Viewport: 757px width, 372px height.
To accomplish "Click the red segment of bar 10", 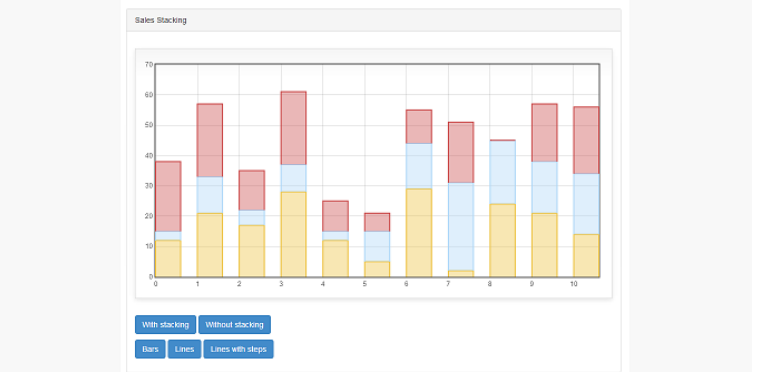I will pos(586,140).
